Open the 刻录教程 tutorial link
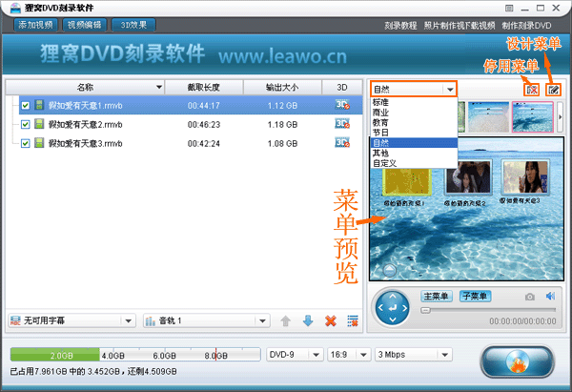The height and width of the screenshot is (392, 572). pyautogui.click(x=400, y=26)
